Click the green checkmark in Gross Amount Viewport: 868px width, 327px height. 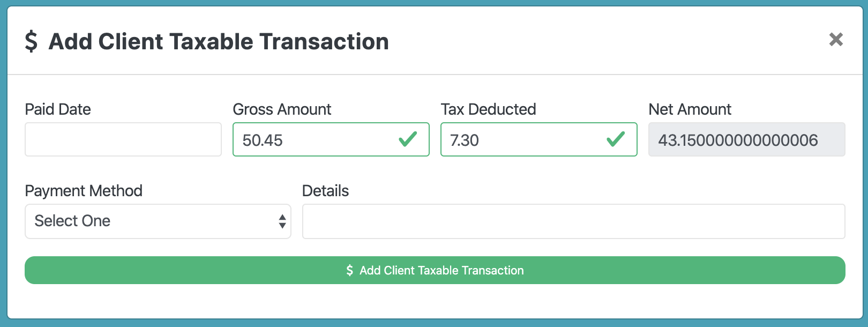(408, 140)
